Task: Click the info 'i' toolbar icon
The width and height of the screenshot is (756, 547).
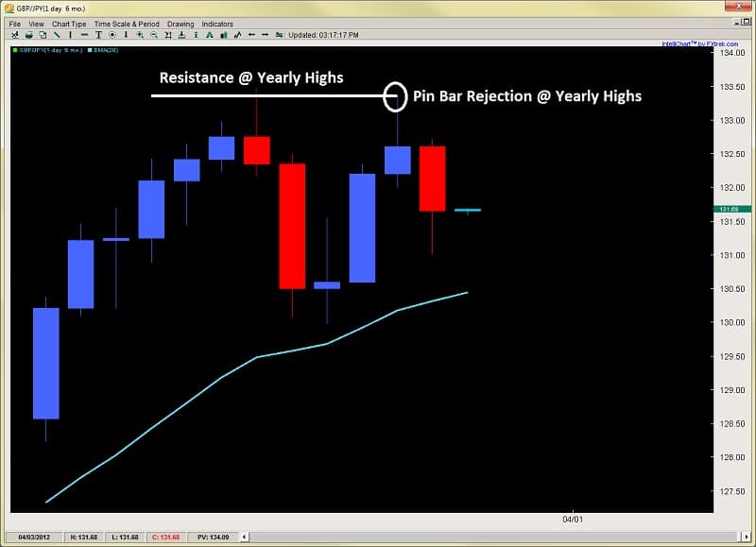Action: coord(196,35)
